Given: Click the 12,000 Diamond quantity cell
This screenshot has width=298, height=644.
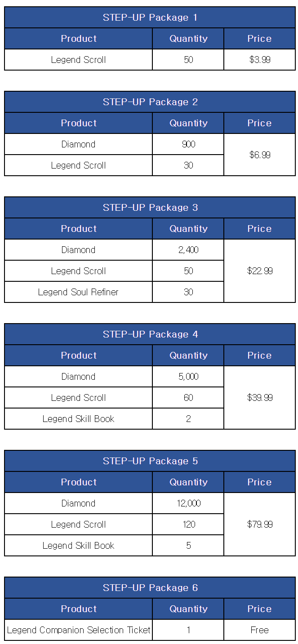Looking at the screenshot, I should pyautogui.click(x=188, y=503).
